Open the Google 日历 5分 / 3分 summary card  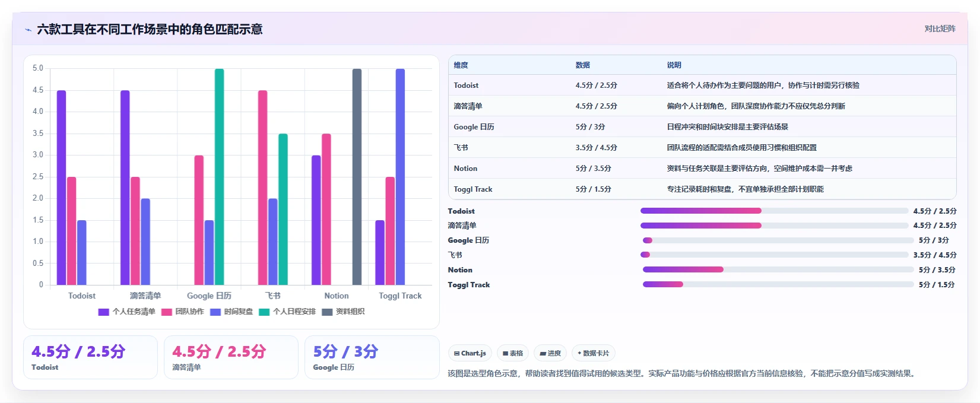[x=372, y=357]
